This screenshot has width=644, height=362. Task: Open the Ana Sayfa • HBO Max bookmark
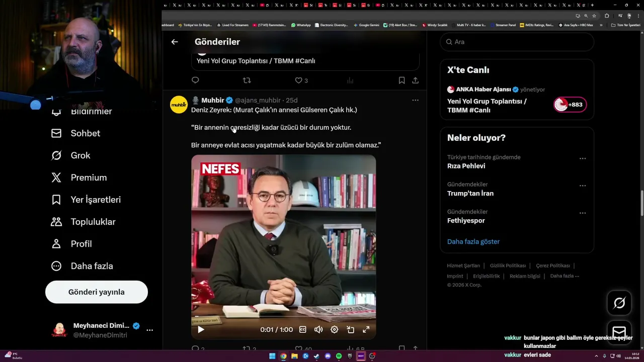pyautogui.click(x=576, y=25)
